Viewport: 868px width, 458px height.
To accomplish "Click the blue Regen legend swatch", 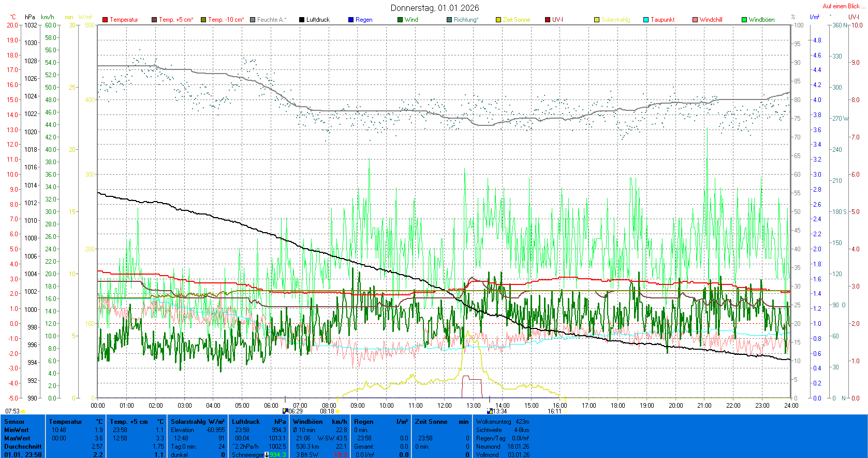I will click(351, 20).
